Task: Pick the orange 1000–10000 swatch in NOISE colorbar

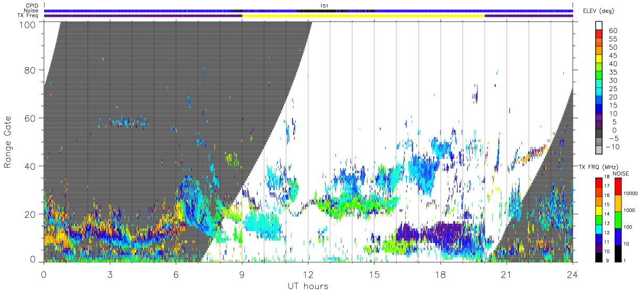Action: coord(617,202)
